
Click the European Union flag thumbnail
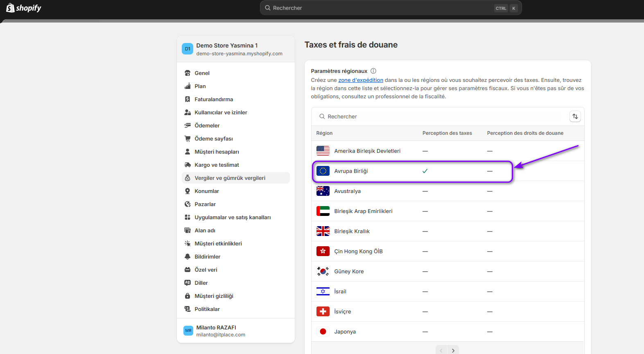click(323, 171)
